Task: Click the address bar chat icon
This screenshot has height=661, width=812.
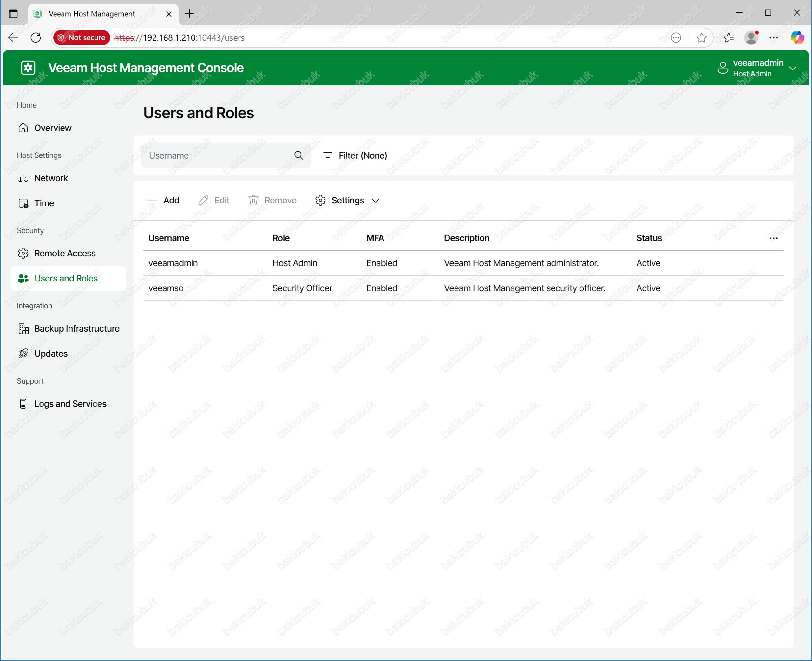Action: click(x=676, y=38)
